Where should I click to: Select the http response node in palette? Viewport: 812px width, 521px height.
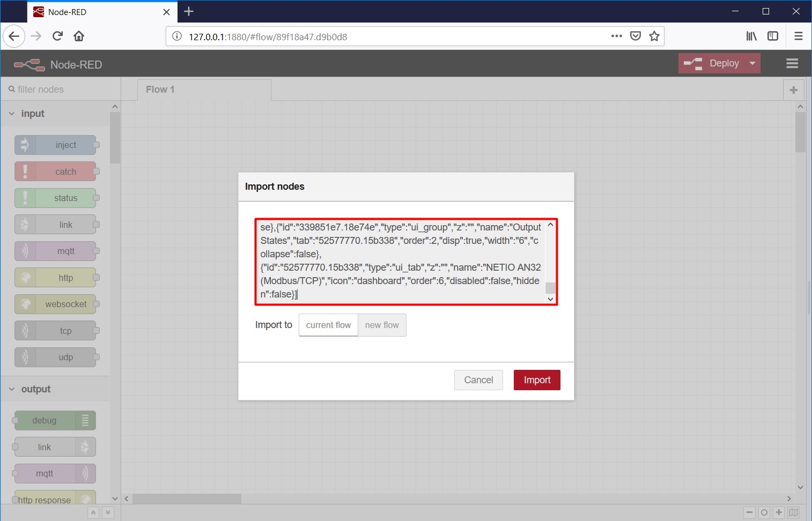click(x=55, y=497)
